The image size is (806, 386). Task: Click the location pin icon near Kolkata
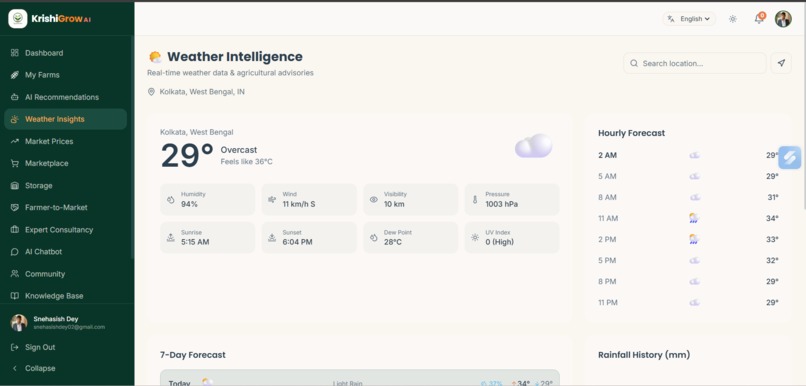click(x=151, y=92)
